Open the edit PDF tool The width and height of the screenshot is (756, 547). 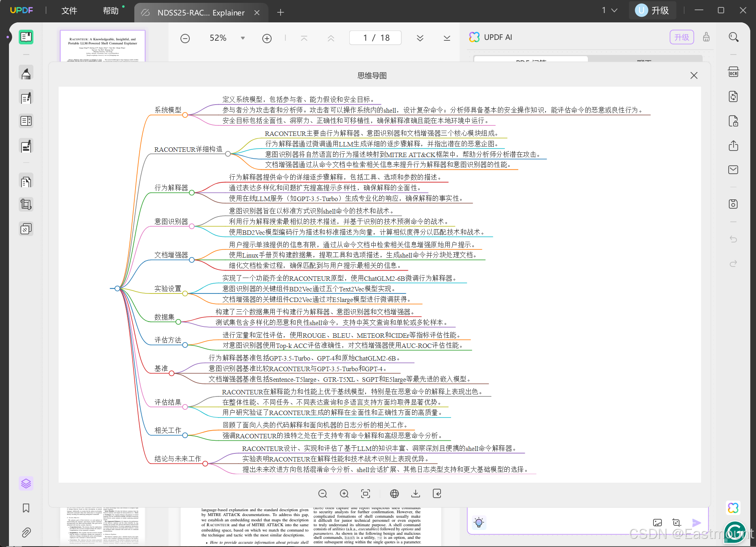point(26,98)
